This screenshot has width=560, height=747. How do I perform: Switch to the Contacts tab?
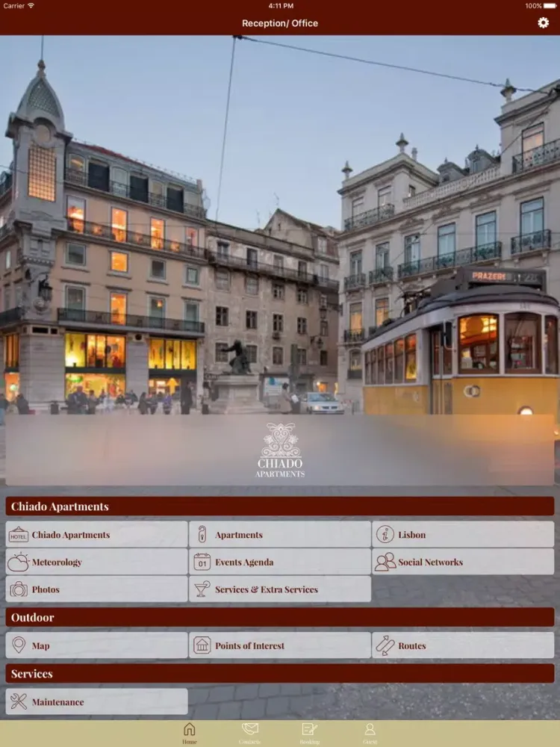[x=249, y=733]
